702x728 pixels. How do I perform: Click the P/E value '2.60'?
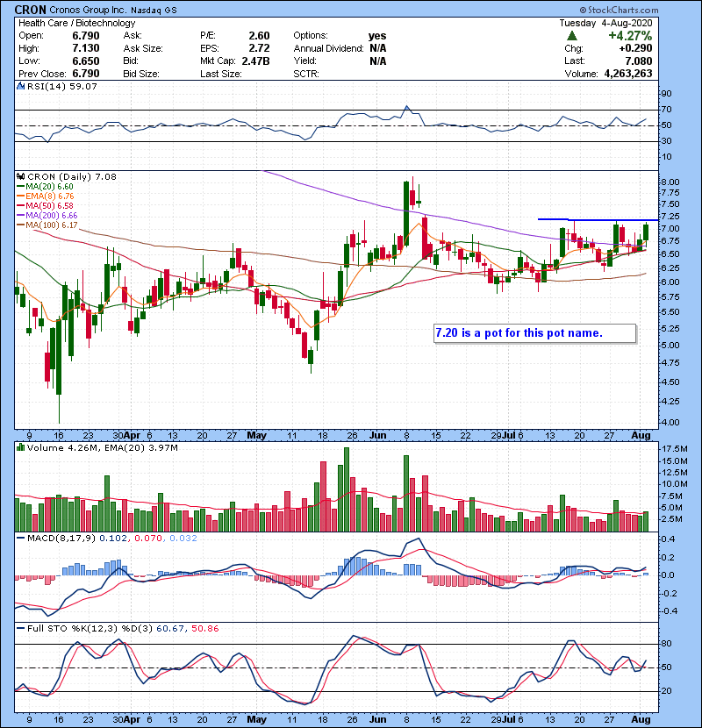pos(259,36)
